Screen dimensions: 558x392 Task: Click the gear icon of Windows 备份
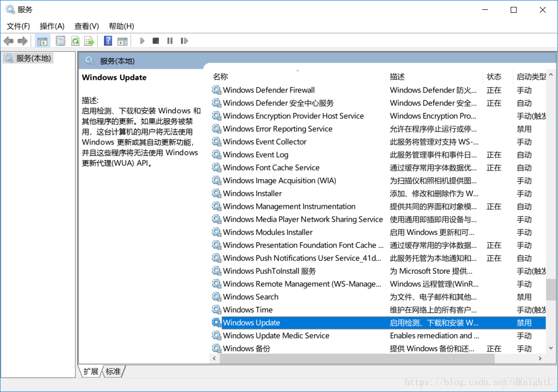216,348
